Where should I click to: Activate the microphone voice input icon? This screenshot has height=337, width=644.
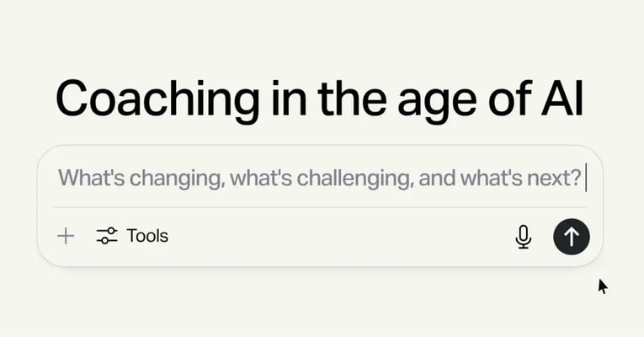(x=523, y=237)
